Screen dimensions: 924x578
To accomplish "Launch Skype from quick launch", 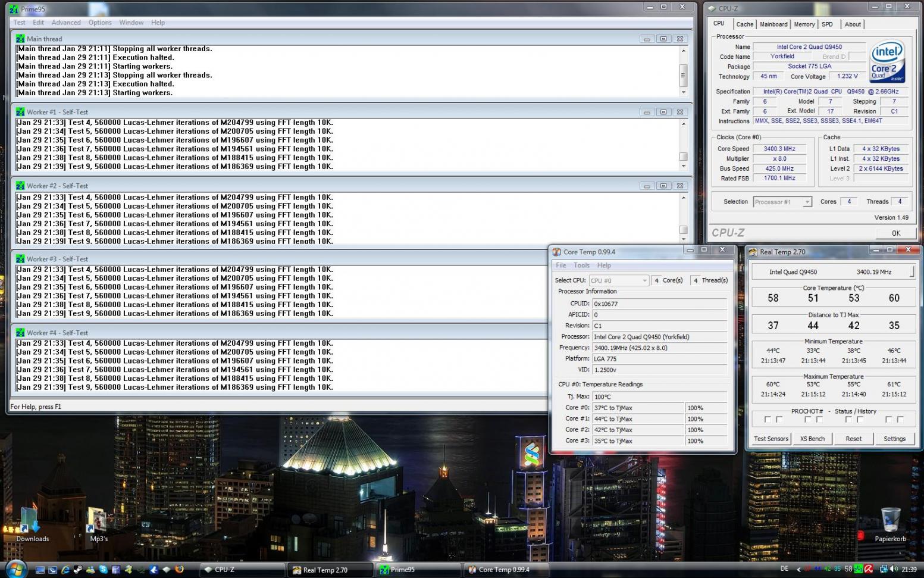I will click(103, 570).
